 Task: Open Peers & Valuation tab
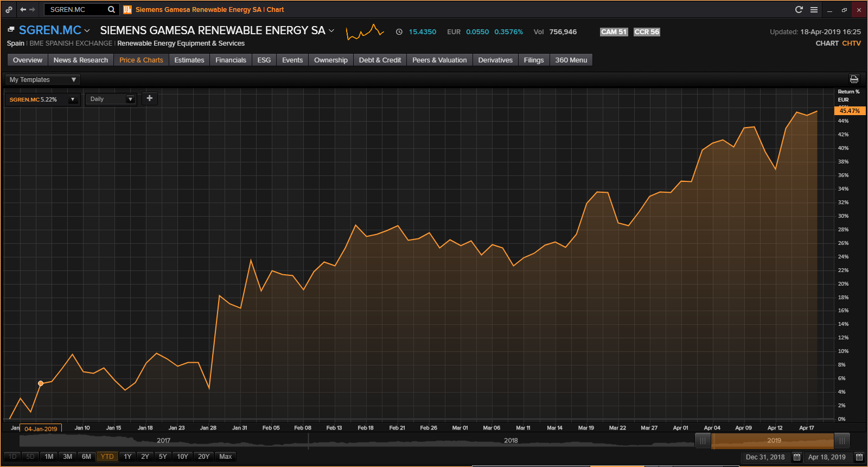pos(439,60)
